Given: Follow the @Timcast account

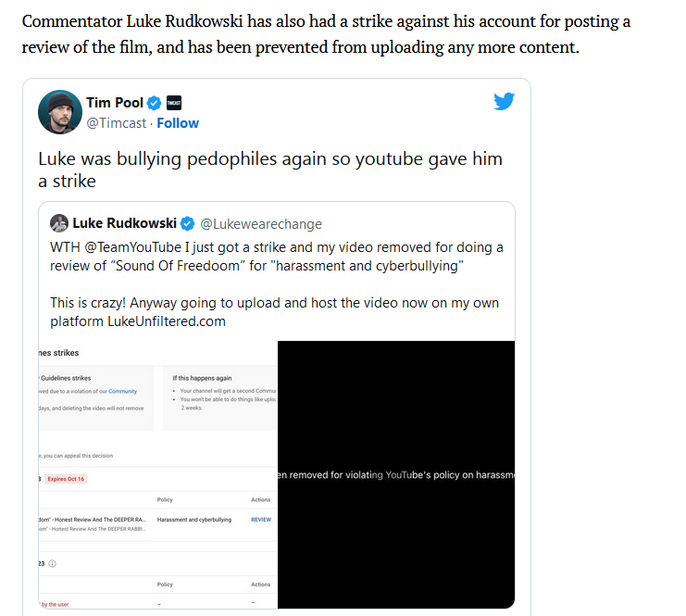Looking at the screenshot, I should 178,123.
